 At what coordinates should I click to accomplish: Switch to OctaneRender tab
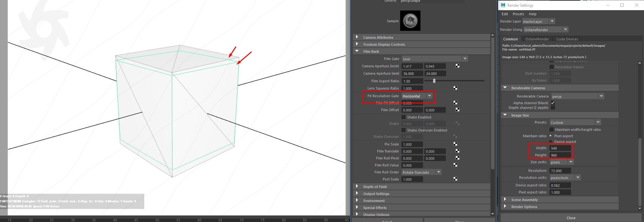537,39
